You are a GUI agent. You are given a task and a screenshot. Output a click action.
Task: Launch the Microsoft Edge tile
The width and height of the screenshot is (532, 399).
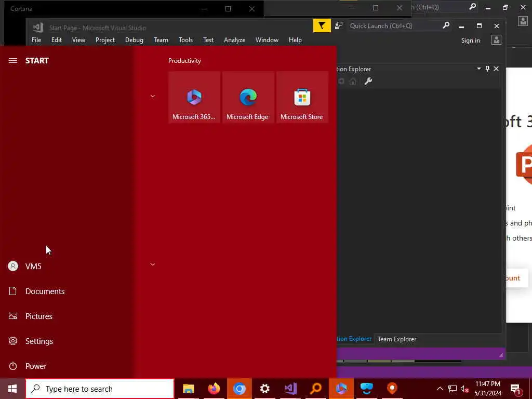tap(248, 97)
